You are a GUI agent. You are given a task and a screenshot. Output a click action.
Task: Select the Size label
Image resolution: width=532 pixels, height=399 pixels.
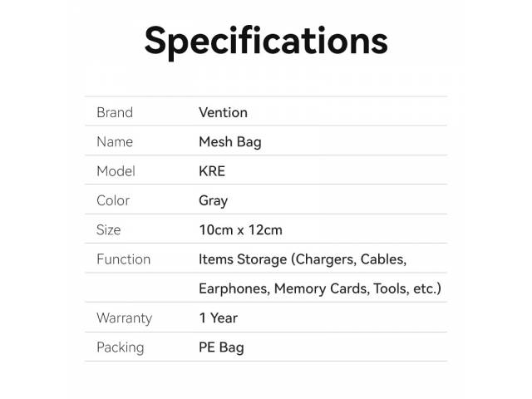[x=109, y=229]
